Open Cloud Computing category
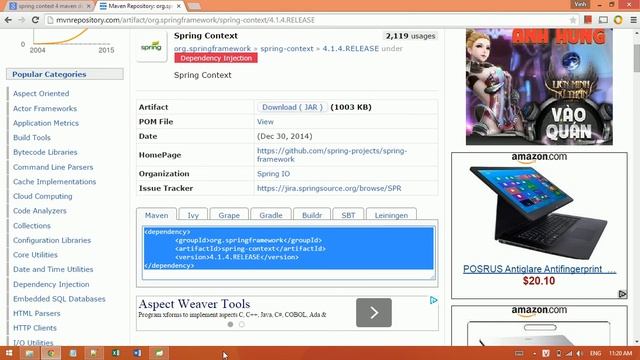640x360 pixels. pos(42,196)
